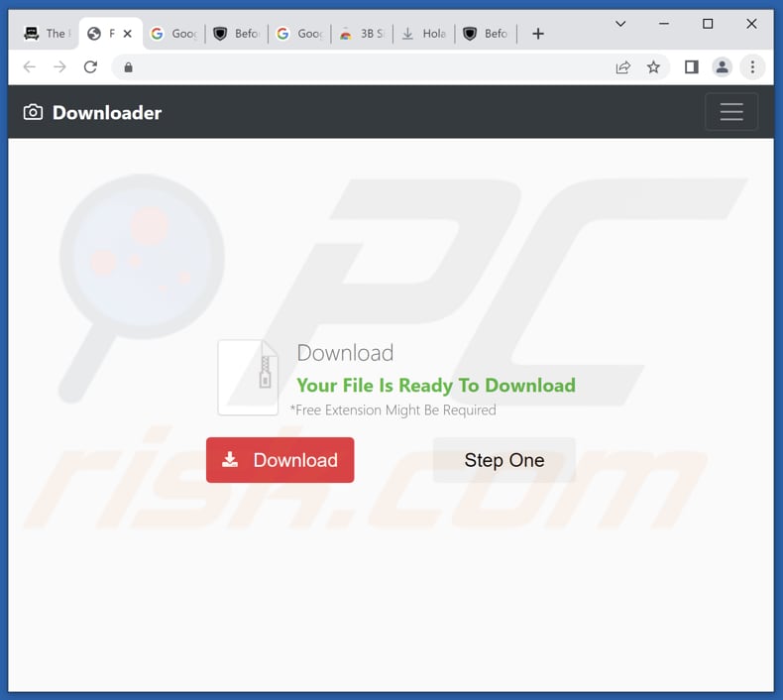Image resolution: width=783 pixels, height=700 pixels.
Task: Switch to the 3B S tab
Action: click(363, 34)
